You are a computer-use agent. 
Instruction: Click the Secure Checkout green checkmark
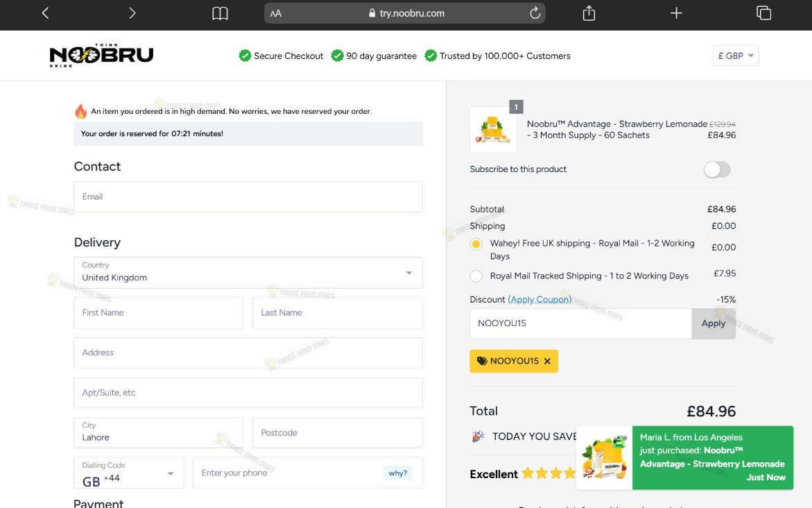tap(245, 56)
